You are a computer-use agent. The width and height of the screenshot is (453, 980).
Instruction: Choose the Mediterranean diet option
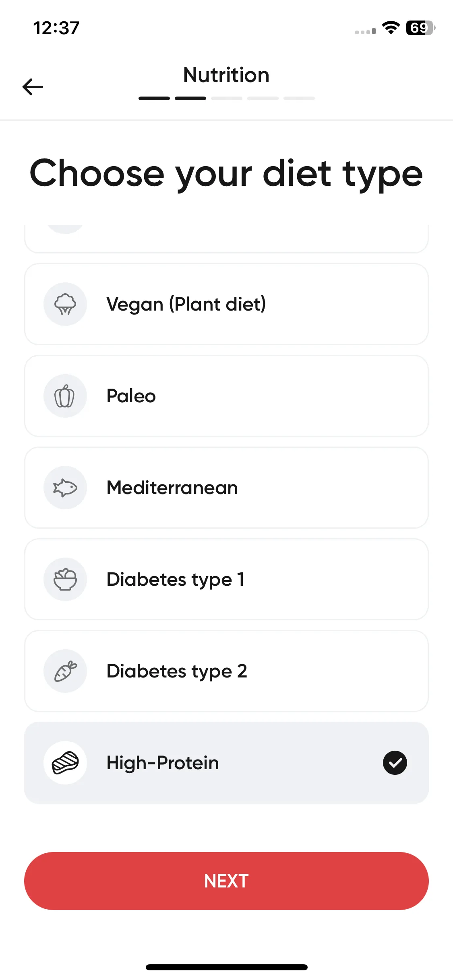(226, 488)
